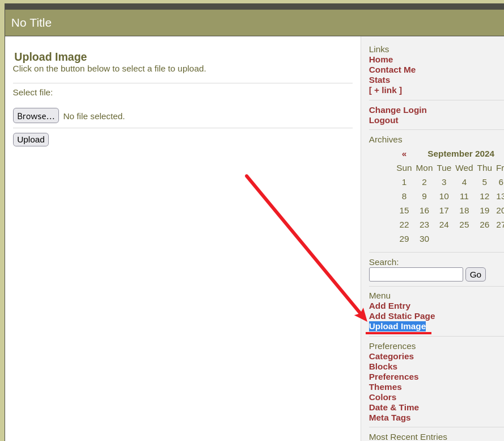The image size is (504, 441).
Task: View the Stats page
Action: pyautogui.click(x=379, y=80)
